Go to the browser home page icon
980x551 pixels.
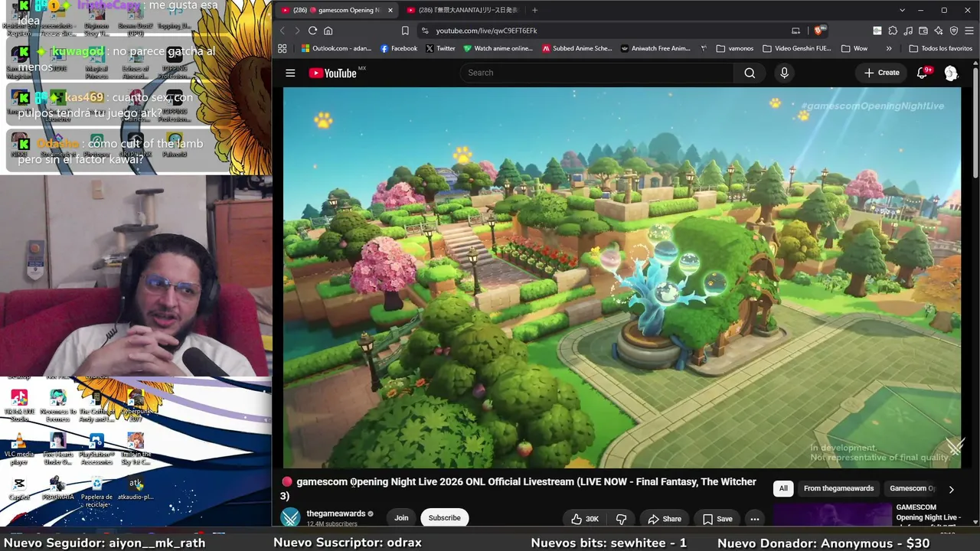[x=328, y=31]
